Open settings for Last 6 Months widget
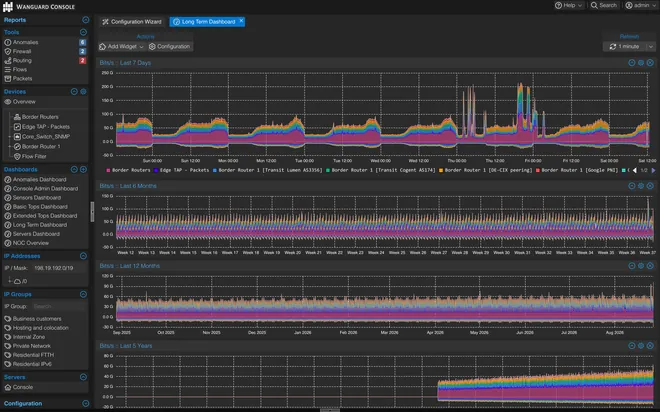 coord(641,186)
